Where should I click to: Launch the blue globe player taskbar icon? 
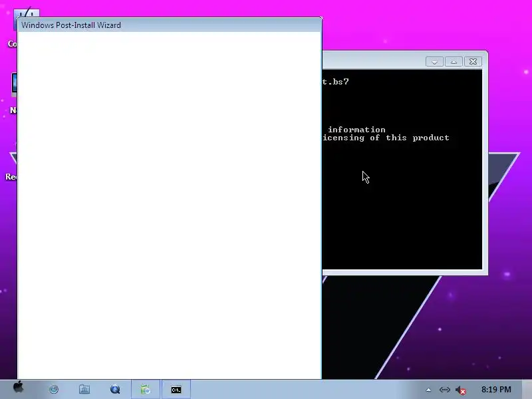pos(115,390)
